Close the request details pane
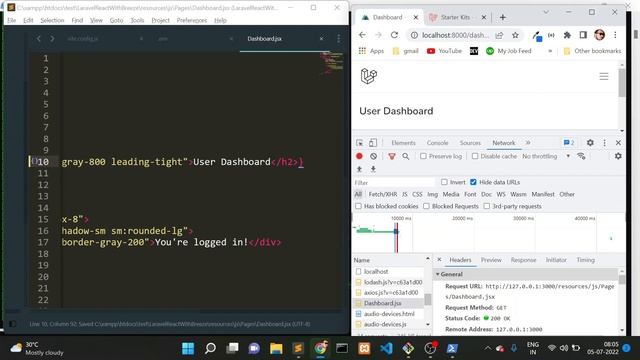The height and width of the screenshot is (360, 640). click(x=439, y=260)
